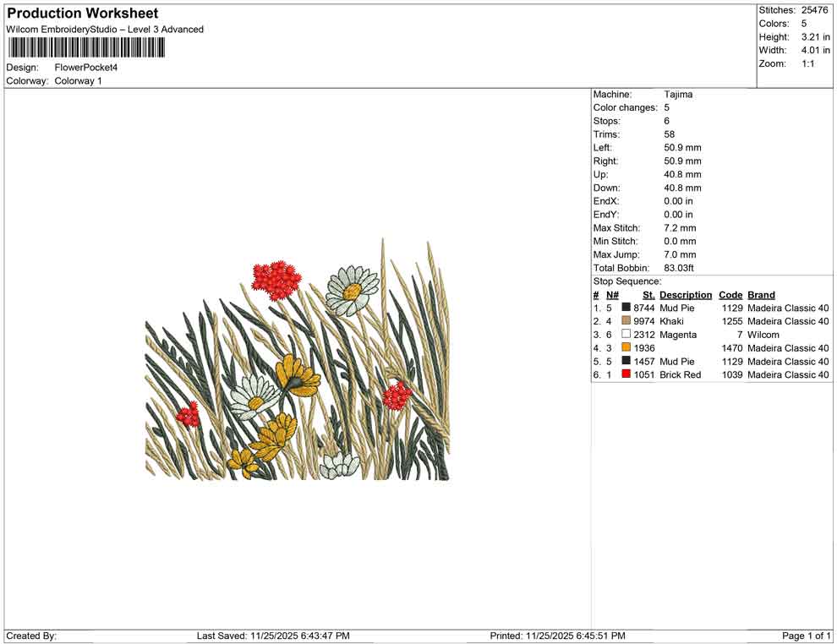Click the code 1039 in the Brick Red row

coord(732,374)
